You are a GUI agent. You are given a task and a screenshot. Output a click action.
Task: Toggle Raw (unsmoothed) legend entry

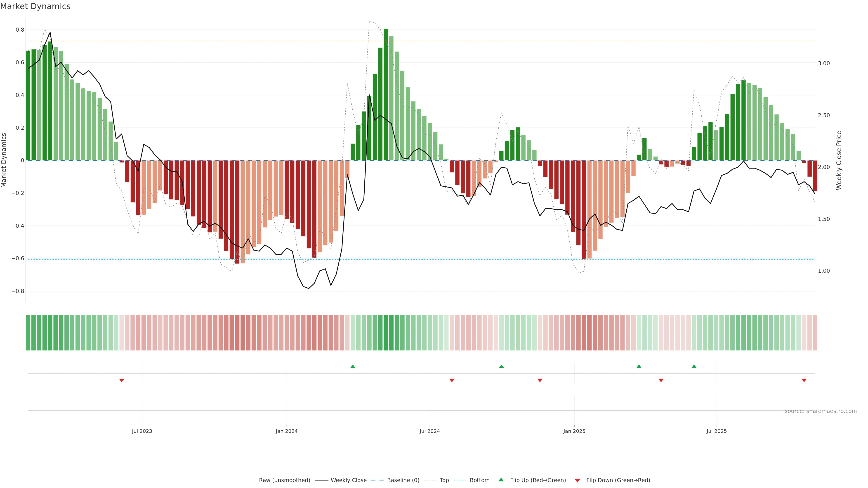pos(284,480)
